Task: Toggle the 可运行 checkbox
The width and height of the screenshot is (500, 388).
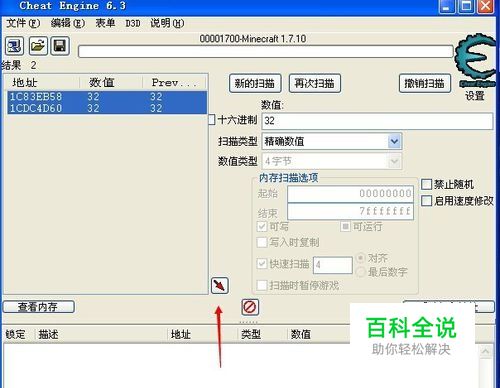Action: click(x=345, y=227)
